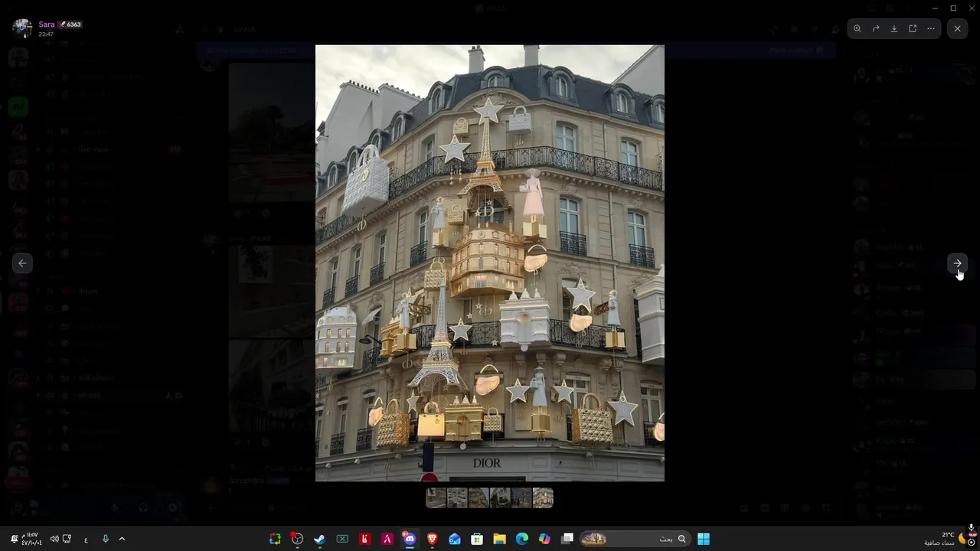Launch Brave browser from the taskbar

432,539
